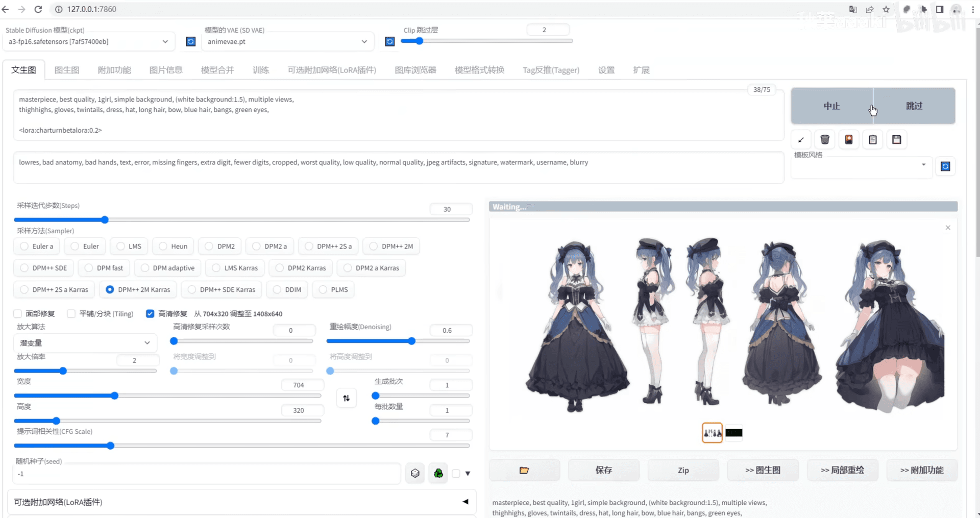The height and width of the screenshot is (518, 980).
Task: Expand the 放大算法 upscaler dropdown
Action: [85, 343]
